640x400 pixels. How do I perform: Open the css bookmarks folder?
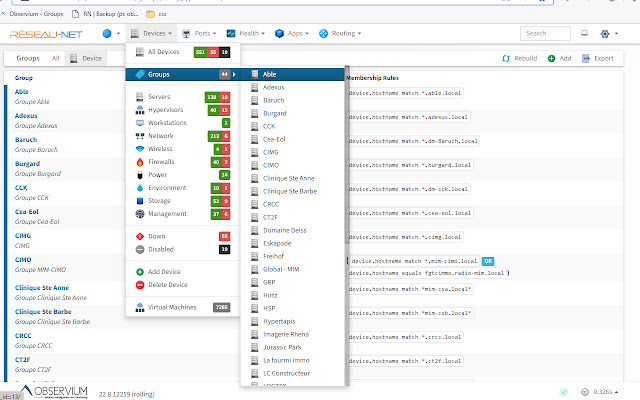coord(156,14)
